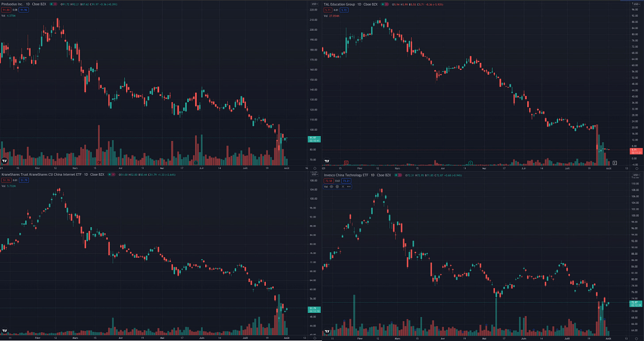644x341 pixels.
Task: Click TradingView logo on KraneShares chart
Action: click(5, 331)
